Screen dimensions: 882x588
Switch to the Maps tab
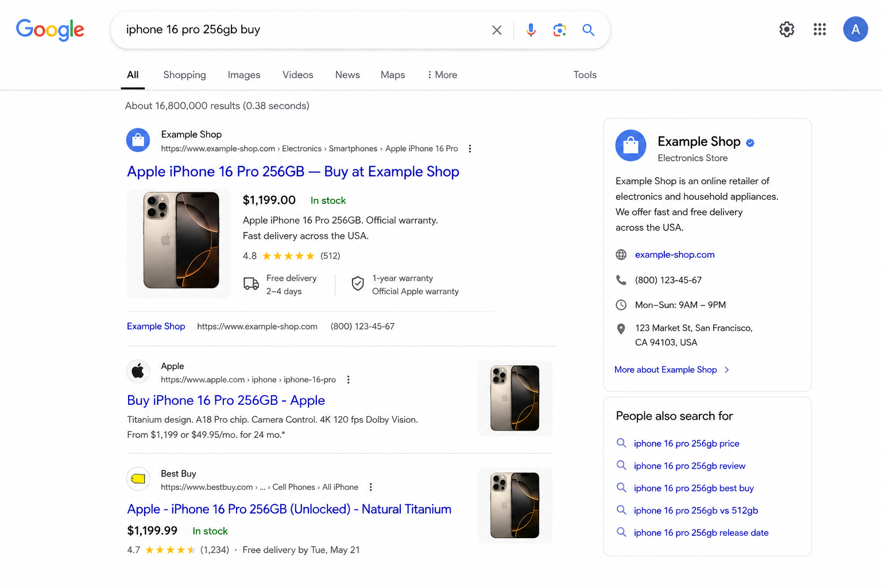[x=393, y=75]
